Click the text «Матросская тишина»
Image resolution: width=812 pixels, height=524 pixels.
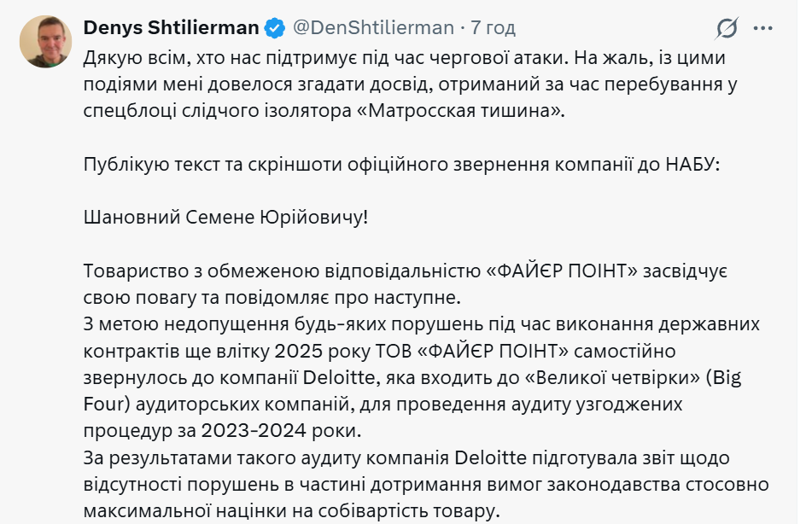point(486,112)
